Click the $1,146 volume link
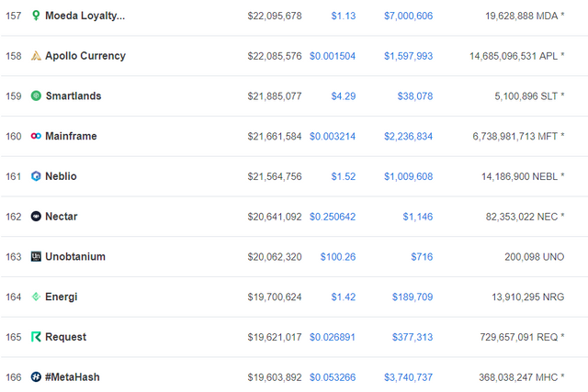The image size is (588, 392). [x=418, y=217]
